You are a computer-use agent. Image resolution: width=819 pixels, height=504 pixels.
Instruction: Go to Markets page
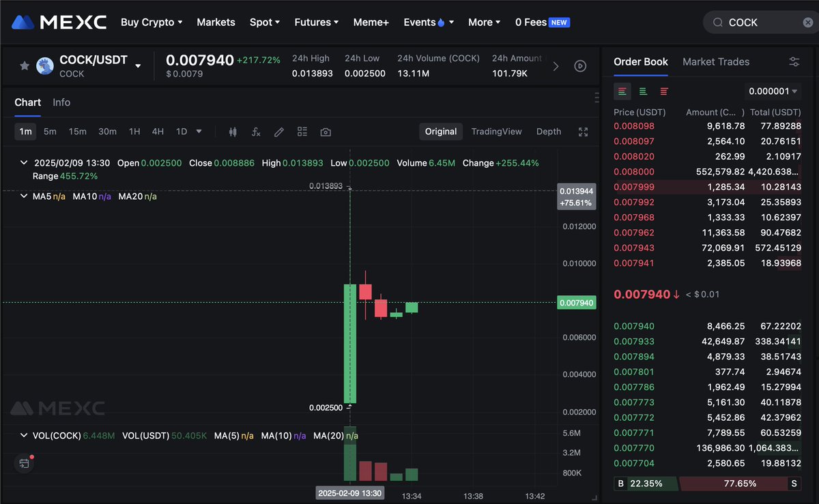click(216, 23)
